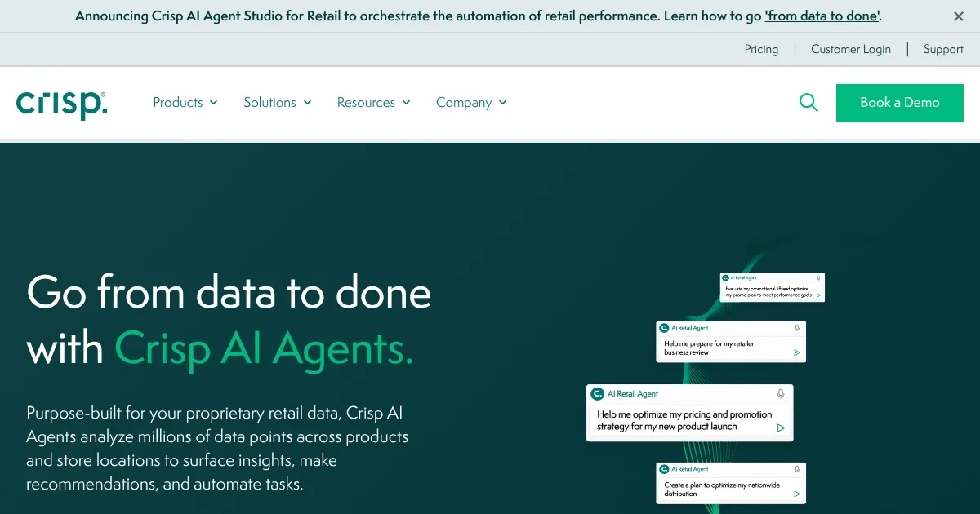Open the site search magnifier icon
This screenshot has height=514, width=980.
808,103
